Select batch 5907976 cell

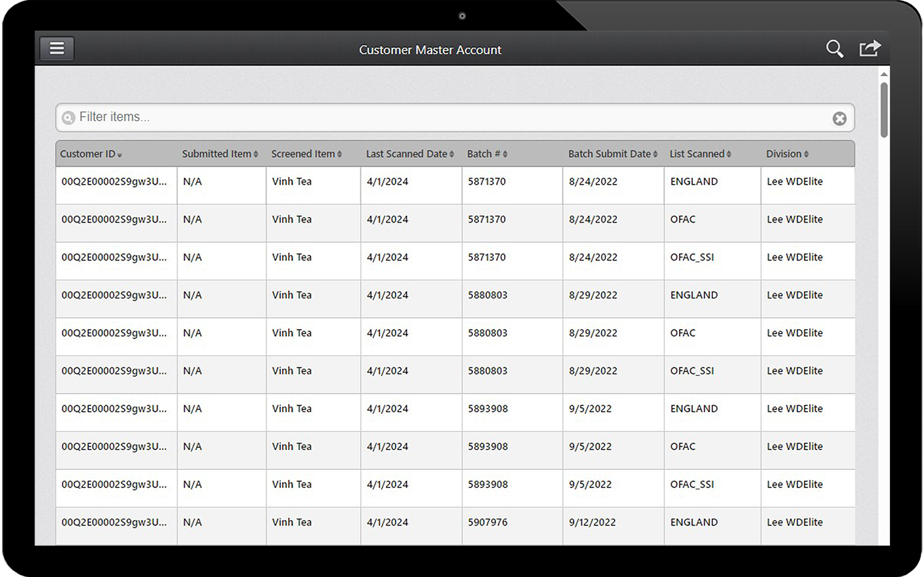tap(488, 523)
